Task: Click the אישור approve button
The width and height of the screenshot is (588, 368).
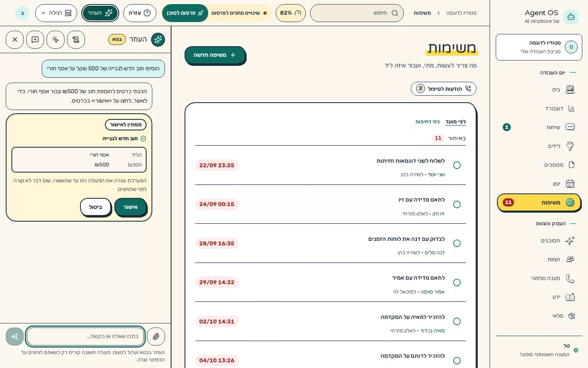Action: coord(130,207)
